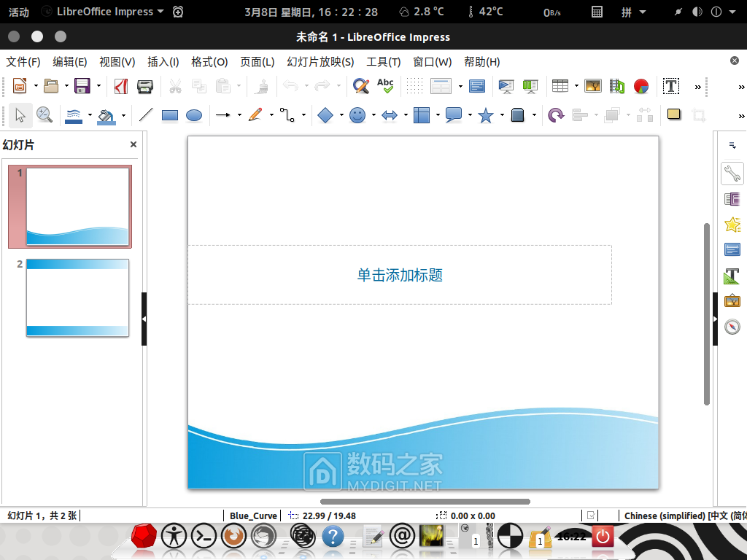Close the 幻灯片 panel

133,144
